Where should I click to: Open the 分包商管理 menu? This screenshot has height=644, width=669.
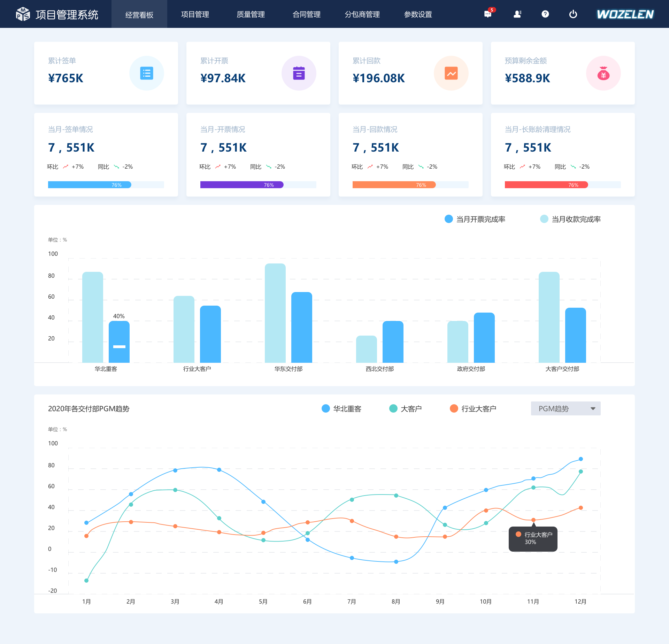pyautogui.click(x=362, y=15)
